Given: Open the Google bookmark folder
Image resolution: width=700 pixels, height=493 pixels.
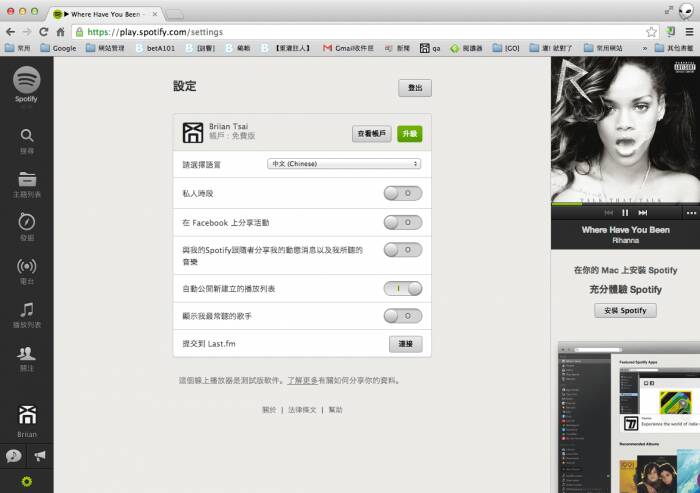Looking at the screenshot, I should 58,48.
